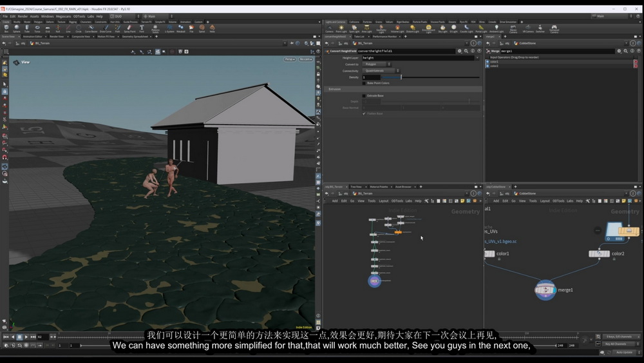
Task: Click inside the Density value field
Action: 372,77
